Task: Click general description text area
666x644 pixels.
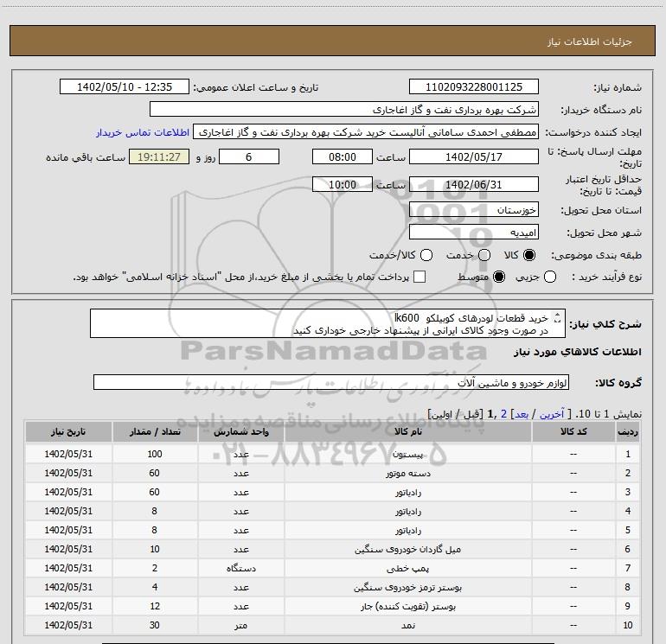Action: [328, 323]
